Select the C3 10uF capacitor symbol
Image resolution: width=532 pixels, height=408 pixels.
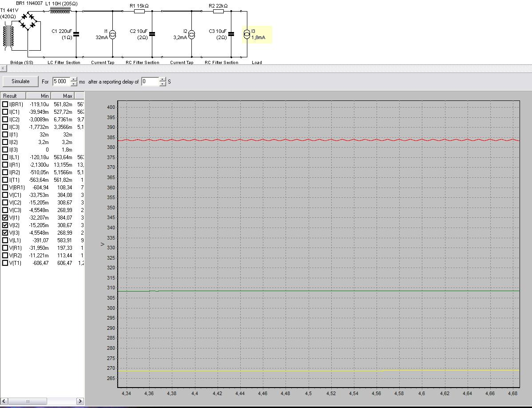pos(231,34)
